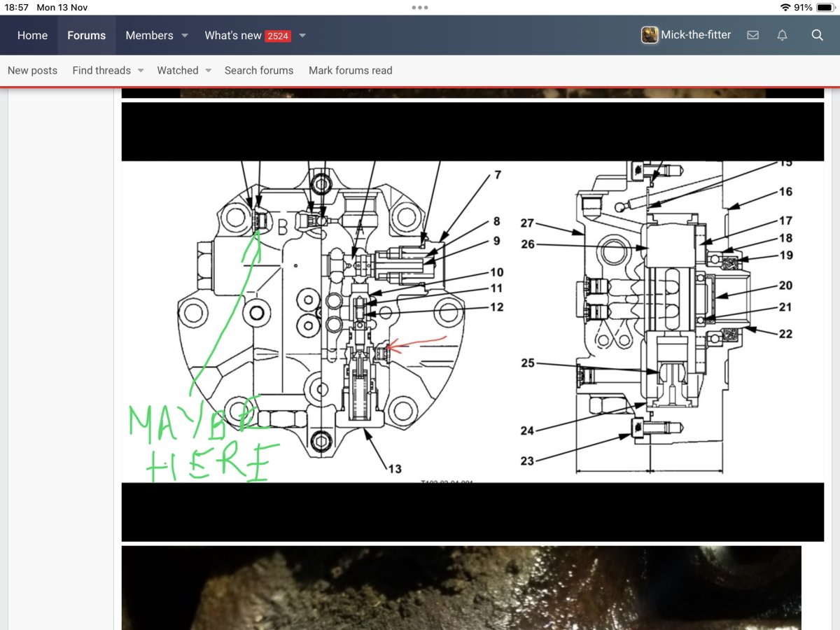The image size is (840, 630).
Task: Expand the Watched dropdown arrow
Action: coord(208,71)
